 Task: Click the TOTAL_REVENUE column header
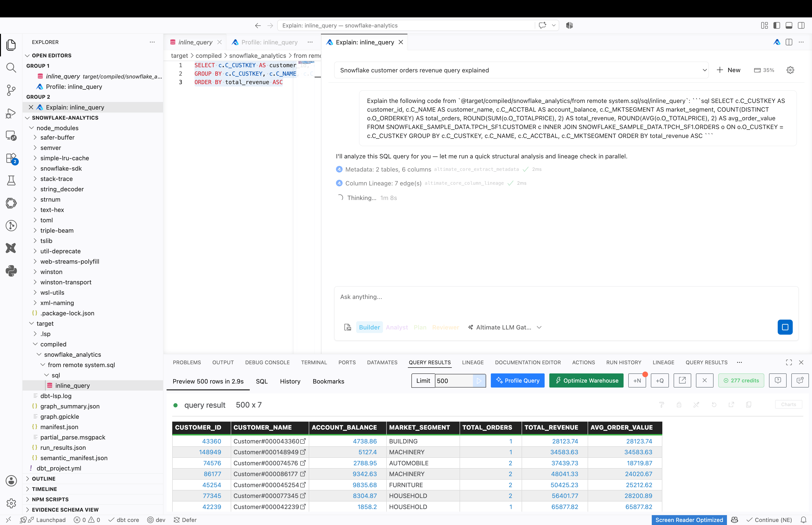554,427
